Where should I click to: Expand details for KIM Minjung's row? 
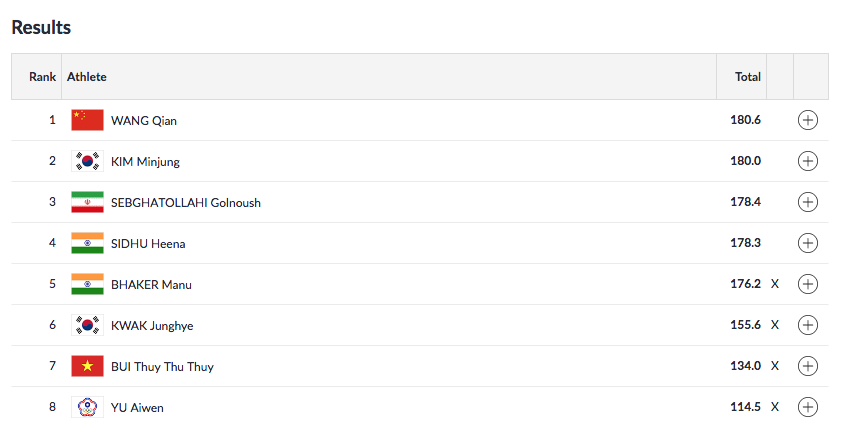(x=808, y=161)
